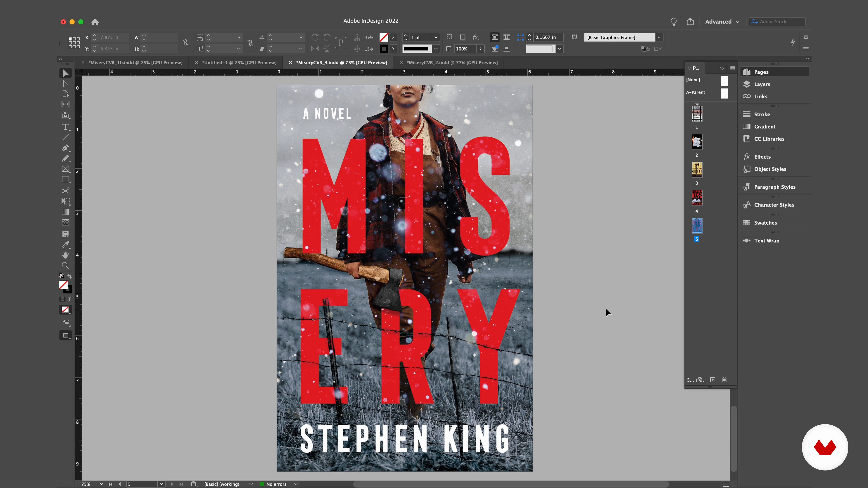This screenshot has height=488, width=868.
Task: Click the fill color swatch in Control panel
Action: [x=384, y=37]
